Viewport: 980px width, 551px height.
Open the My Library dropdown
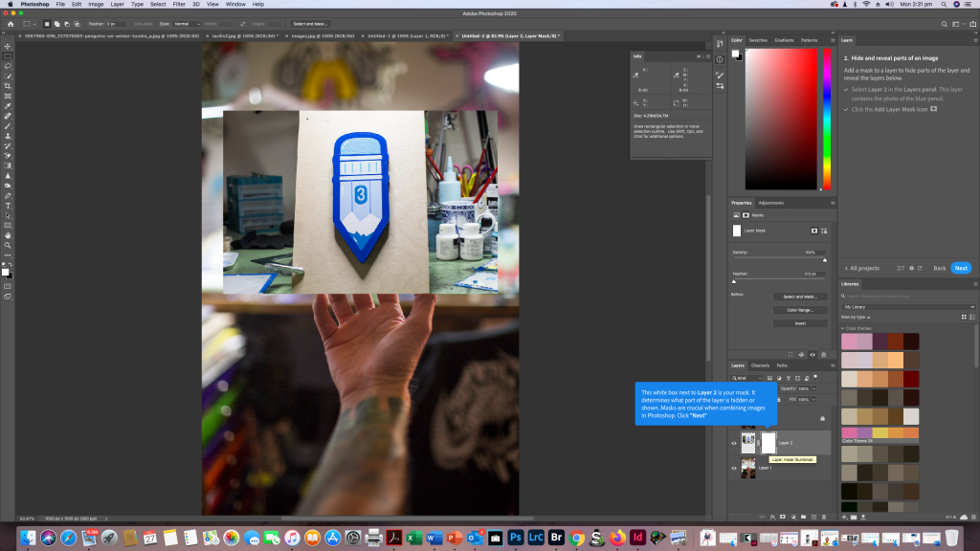908,307
